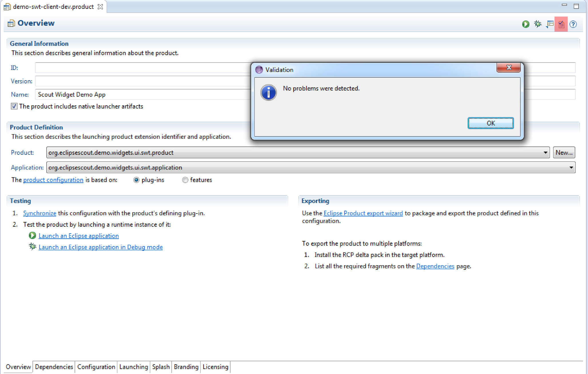Click the New... button next to Product
The height and width of the screenshot is (374, 588).
564,152
